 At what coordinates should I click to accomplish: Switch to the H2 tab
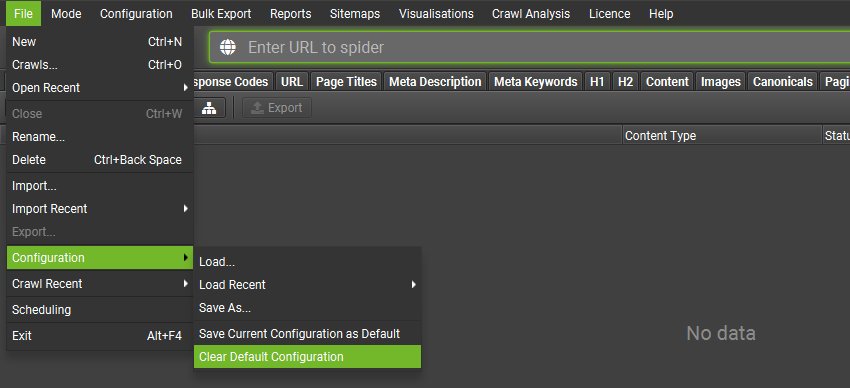(626, 82)
